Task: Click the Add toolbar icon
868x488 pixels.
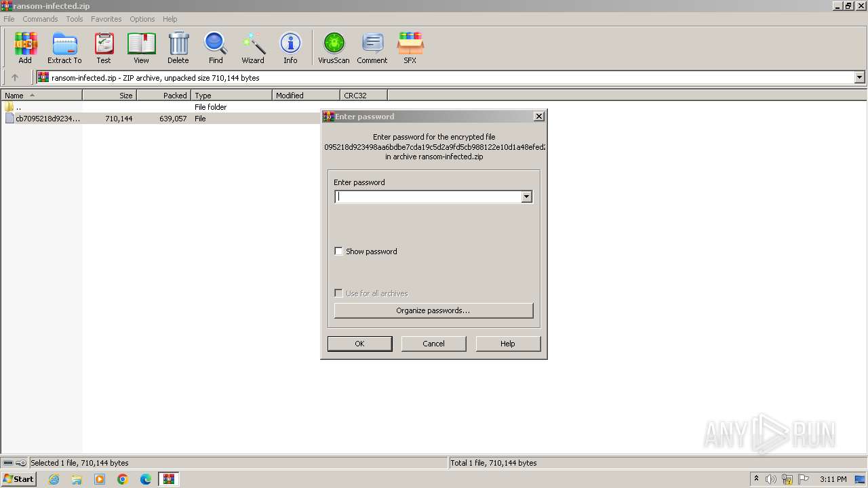Action: 25,47
